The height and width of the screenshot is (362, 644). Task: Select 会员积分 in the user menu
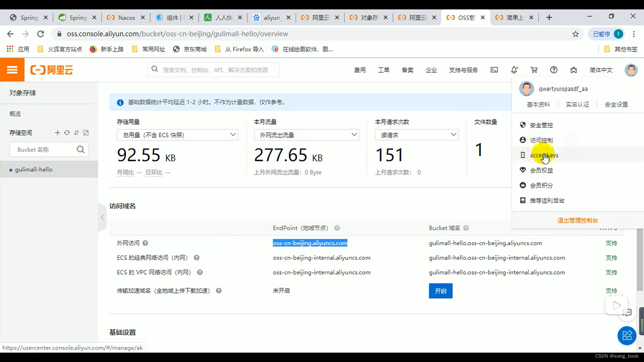[x=541, y=185]
